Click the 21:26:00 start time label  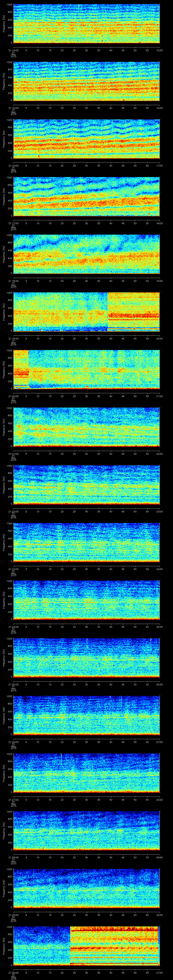(13, 742)
